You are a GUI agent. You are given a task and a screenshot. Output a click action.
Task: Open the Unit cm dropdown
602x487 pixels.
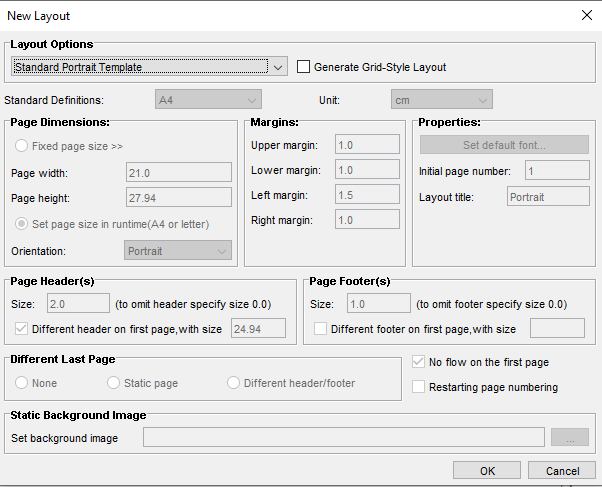coord(441,100)
